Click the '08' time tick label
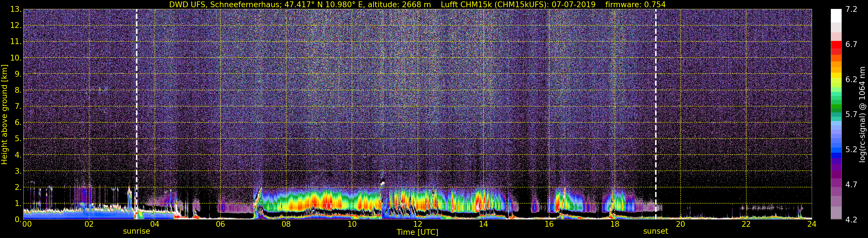This screenshot has width=868, height=238. [x=286, y=224]
